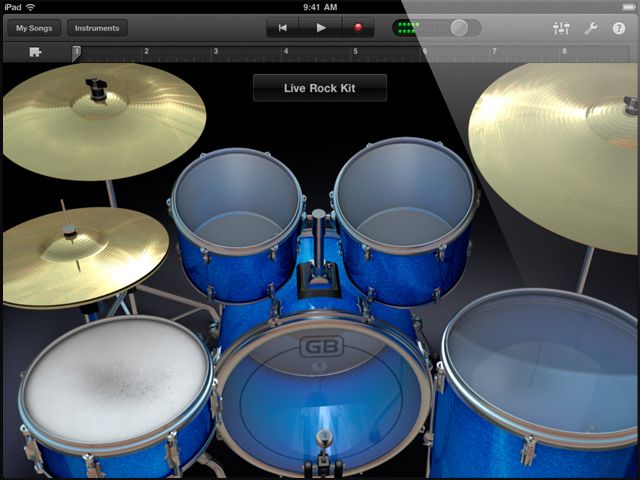Open My Songs browser
640x480 pixels.
click(34, 28)
